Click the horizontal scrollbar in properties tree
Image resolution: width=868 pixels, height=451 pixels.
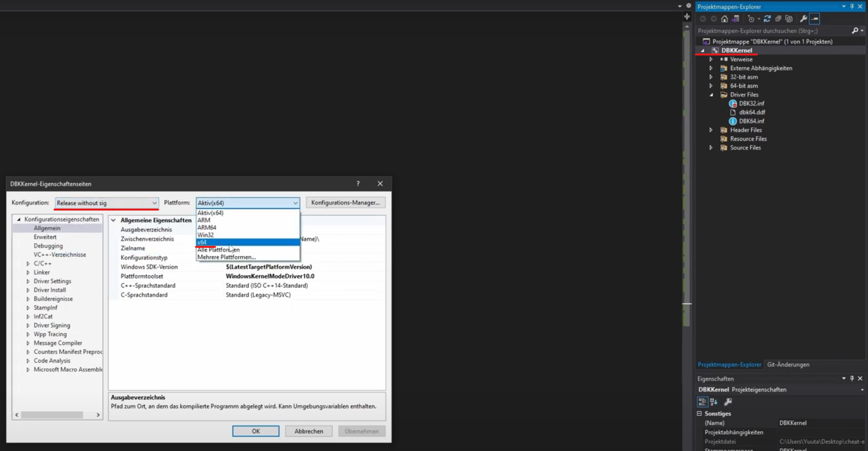52,415
